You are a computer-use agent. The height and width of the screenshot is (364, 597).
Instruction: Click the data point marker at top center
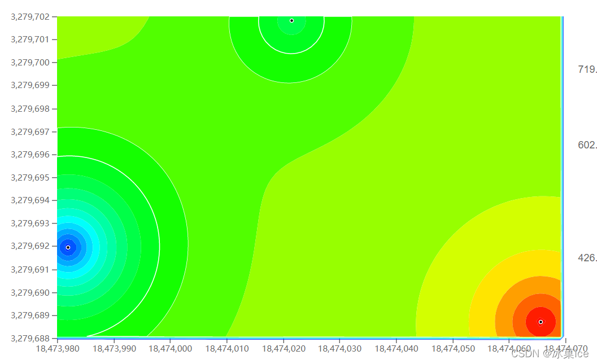[292, 20]
